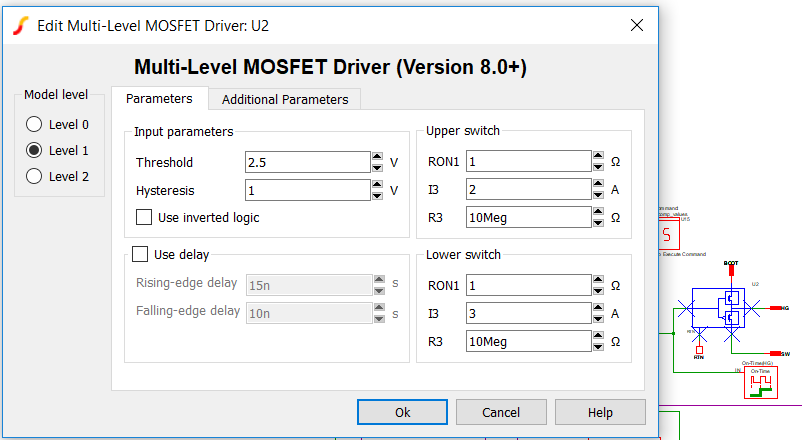Decrease Hysteresis value with down arrow
Image resolution: width=802 pixels, height=440 pixels.
pyautogui.click(x=377, y=195)
